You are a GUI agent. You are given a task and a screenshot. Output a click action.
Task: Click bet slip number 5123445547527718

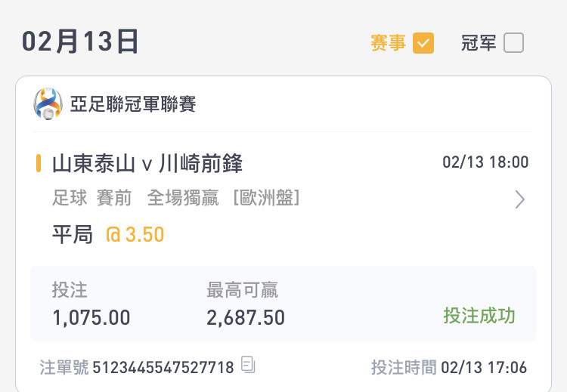point(163,367)
